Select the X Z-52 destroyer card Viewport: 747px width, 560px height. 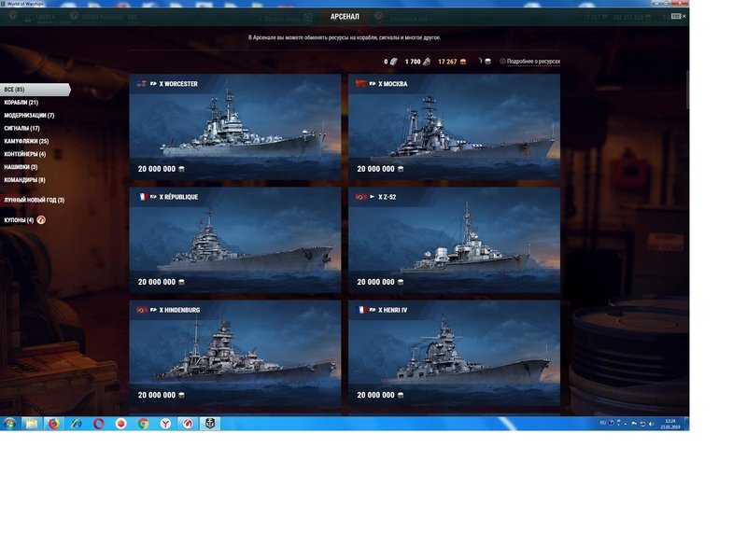point(454,240)
